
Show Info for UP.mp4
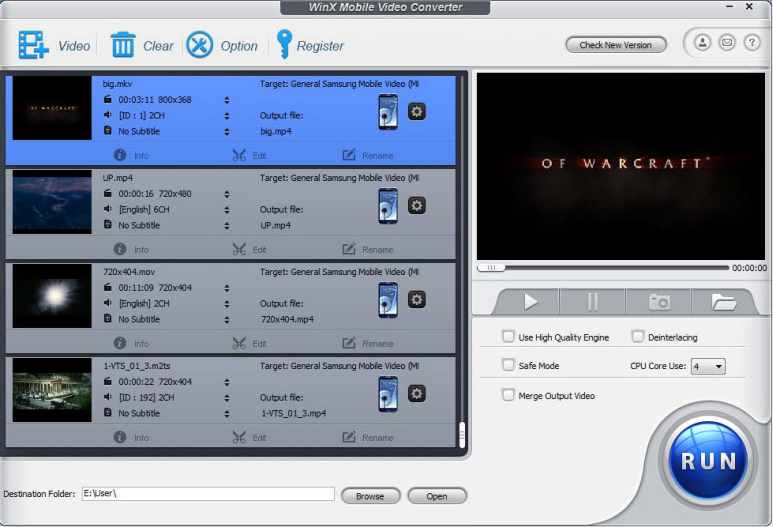[x=131, y=249]
